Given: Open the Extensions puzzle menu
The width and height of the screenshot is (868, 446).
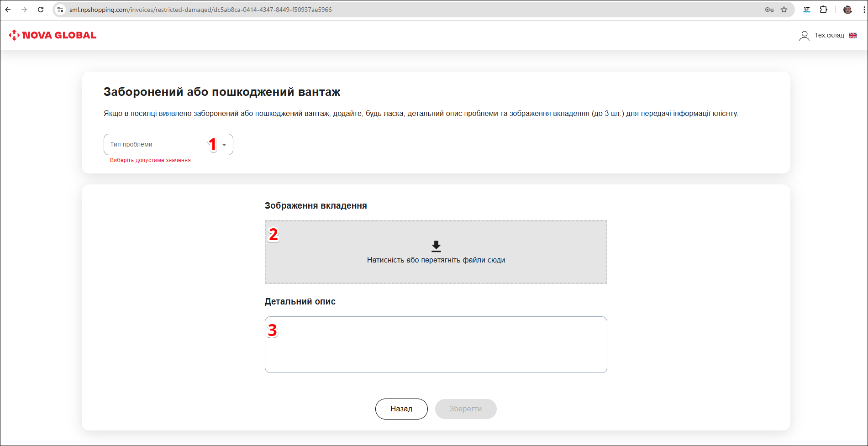Looking at the screenshot, I should pyautogui.click(x=823, y=10).
